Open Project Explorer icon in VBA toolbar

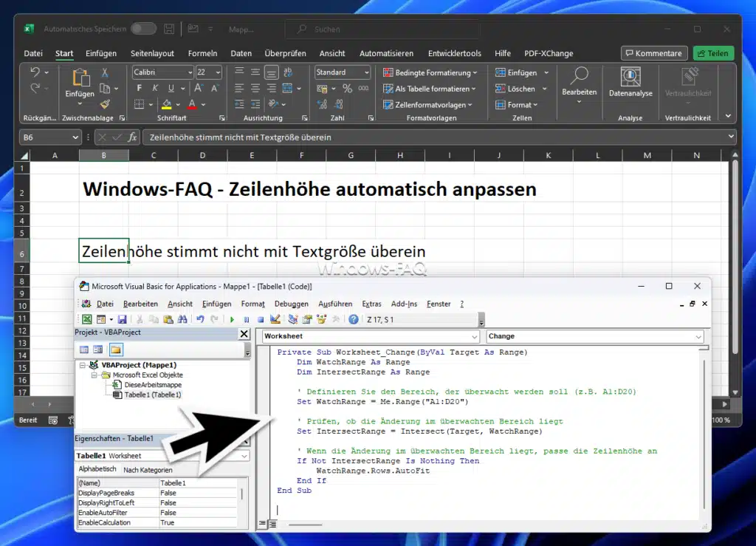(292, 319)
